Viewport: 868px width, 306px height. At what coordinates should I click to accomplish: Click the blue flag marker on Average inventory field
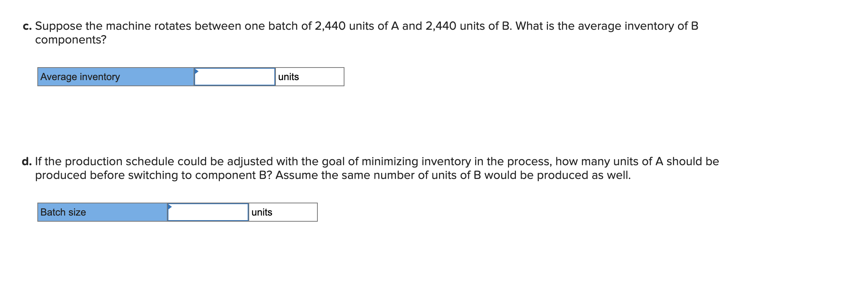pos(197,72)
